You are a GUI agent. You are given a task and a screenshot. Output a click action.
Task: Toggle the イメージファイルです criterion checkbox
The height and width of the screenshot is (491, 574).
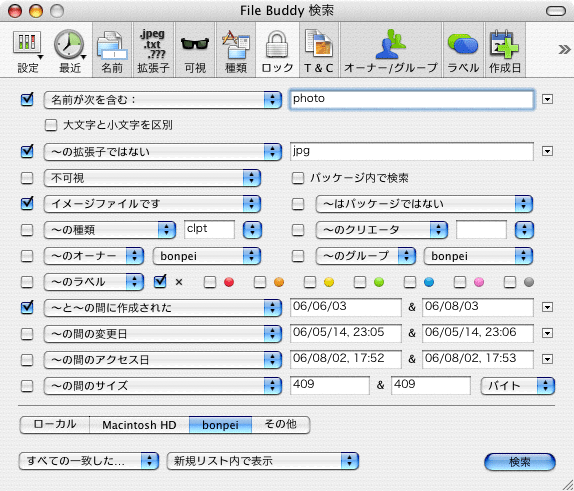tap(27, 204)
